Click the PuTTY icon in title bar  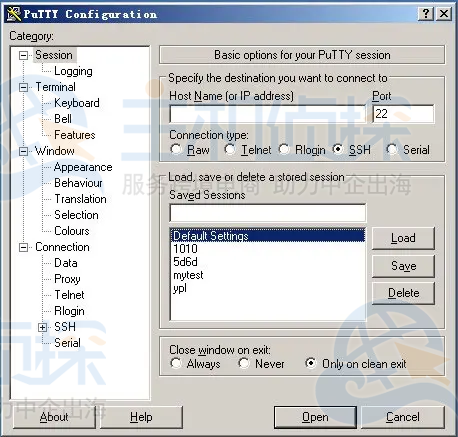[x=14, y=14]
